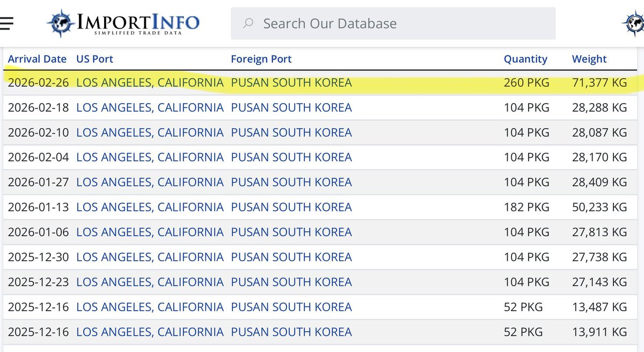The image size is (644, 352).
Task: Open Pusan South Korea link in 2026-01-27 row
Action: 291,182
